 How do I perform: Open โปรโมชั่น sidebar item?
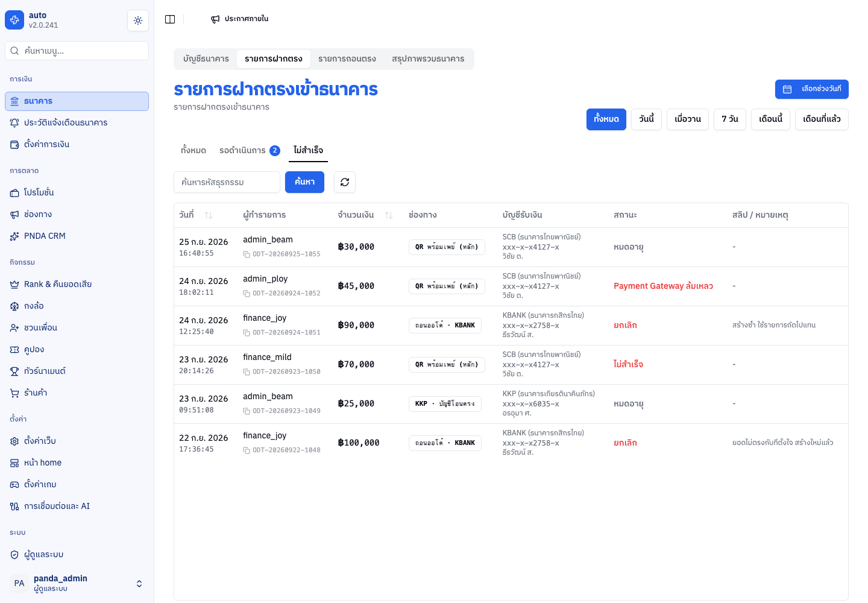pyautogui.click(x=77, y=193)
